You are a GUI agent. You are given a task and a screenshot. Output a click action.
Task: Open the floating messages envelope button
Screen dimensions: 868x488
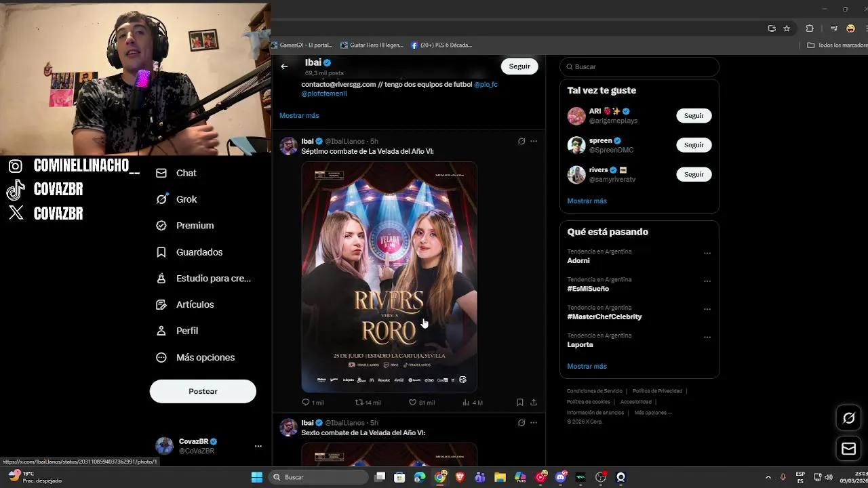click(x=848, y=449)
